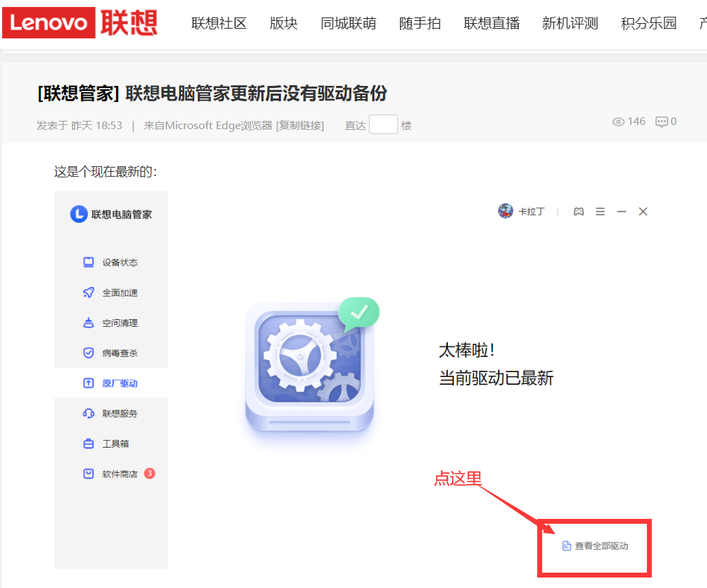707x588 pixels.
Task: Click the 全面加速 rocket icon
Action: point(88,293)
